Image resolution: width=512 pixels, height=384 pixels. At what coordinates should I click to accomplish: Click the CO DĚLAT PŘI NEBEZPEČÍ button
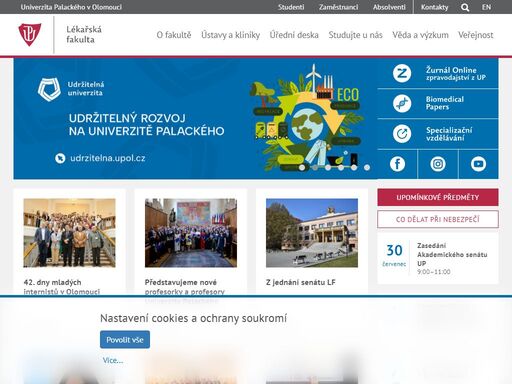click(438, 219)
